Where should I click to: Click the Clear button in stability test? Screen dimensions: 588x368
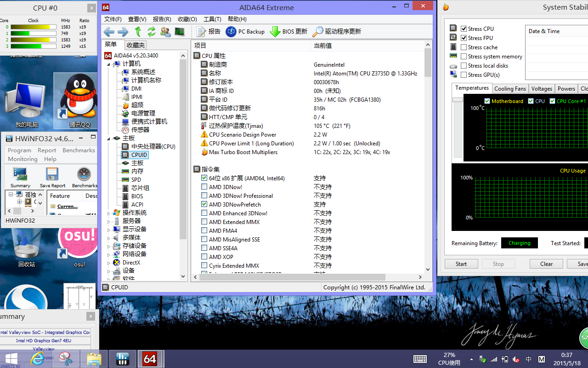(546, 264)
